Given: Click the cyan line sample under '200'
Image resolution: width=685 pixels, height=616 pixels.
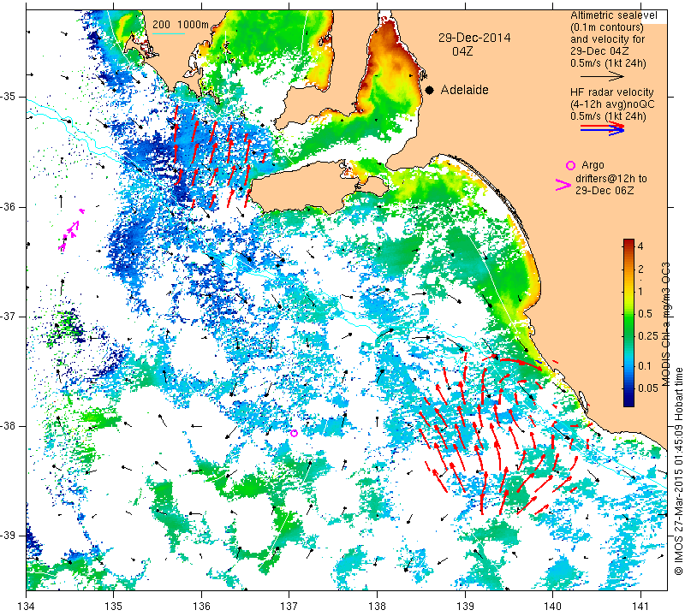Looking at the screenshot, I should 169,33.
